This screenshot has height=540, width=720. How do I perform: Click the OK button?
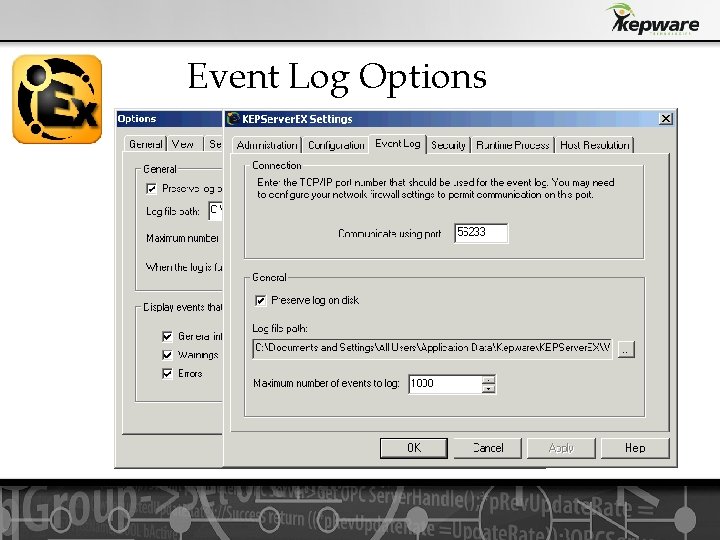tap(414, 448)
